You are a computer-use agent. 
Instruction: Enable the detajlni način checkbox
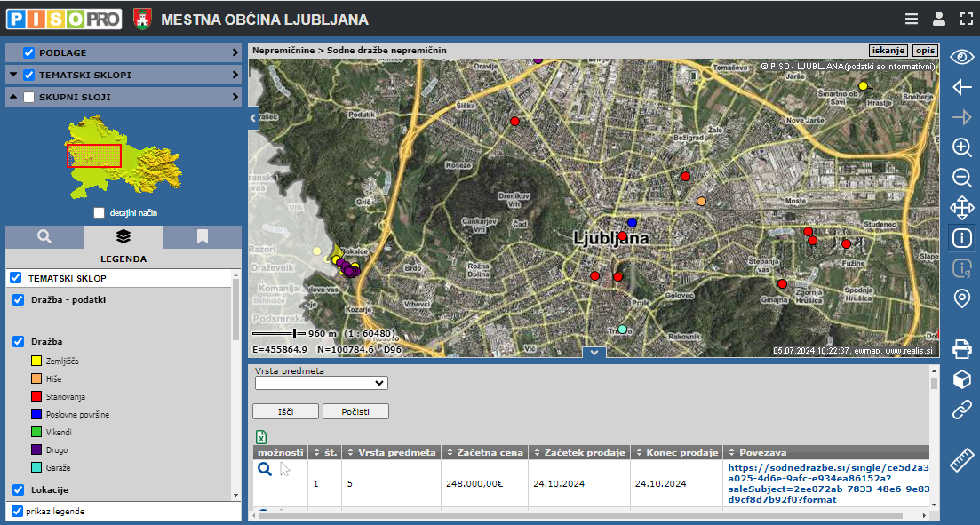click(x=99, y=213)
